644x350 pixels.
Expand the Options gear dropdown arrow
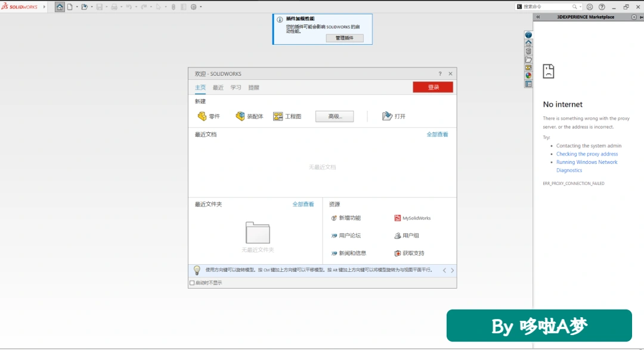[200, 7]
